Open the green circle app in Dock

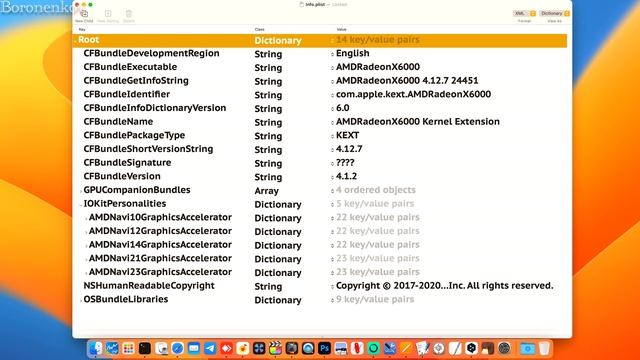pos(373,348)
